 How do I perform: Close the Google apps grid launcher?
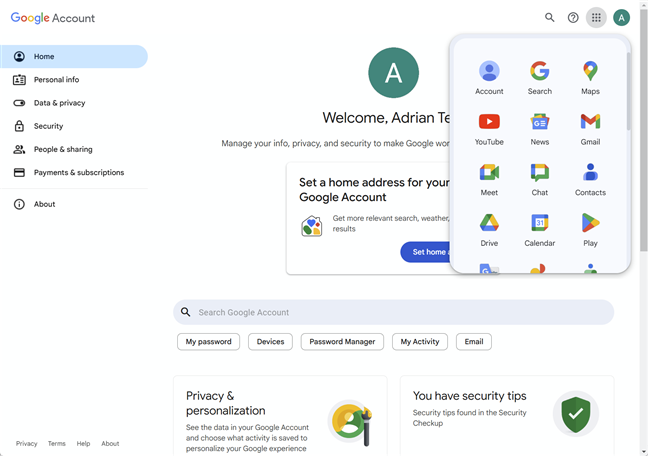[596, 17]
